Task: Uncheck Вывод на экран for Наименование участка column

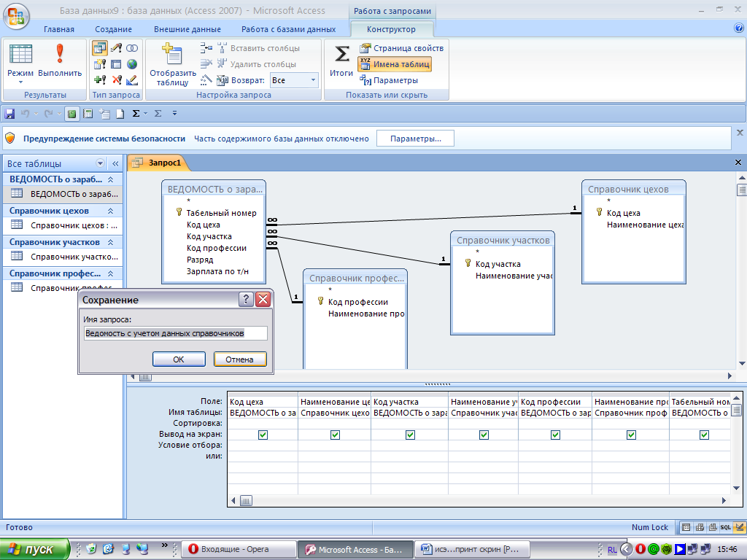Action: [484, 435]
